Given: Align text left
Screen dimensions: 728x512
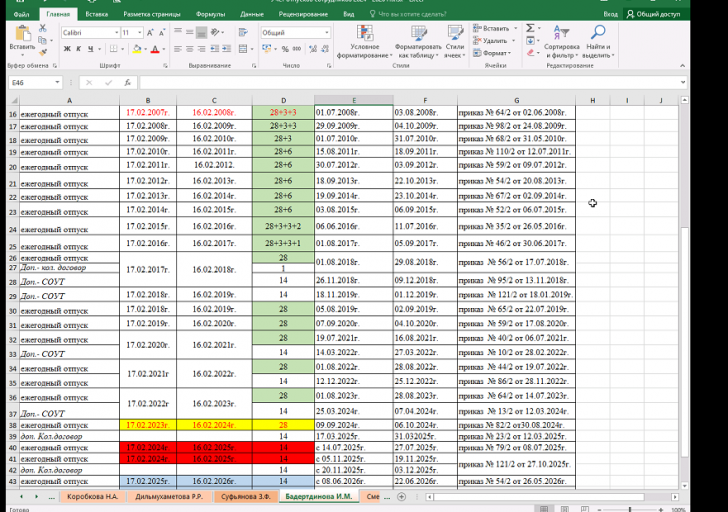Looking at the screenshot, I should point(178,49).
